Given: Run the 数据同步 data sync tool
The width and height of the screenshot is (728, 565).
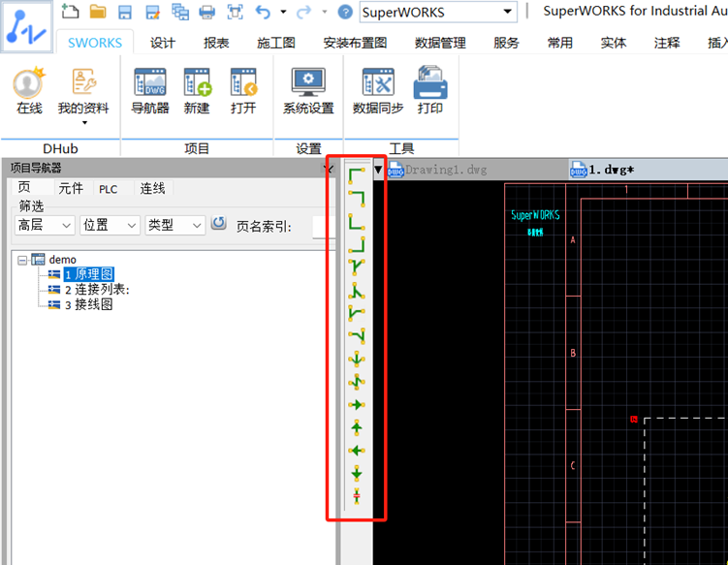Looking at the screenshot, I should click(378, 91).
